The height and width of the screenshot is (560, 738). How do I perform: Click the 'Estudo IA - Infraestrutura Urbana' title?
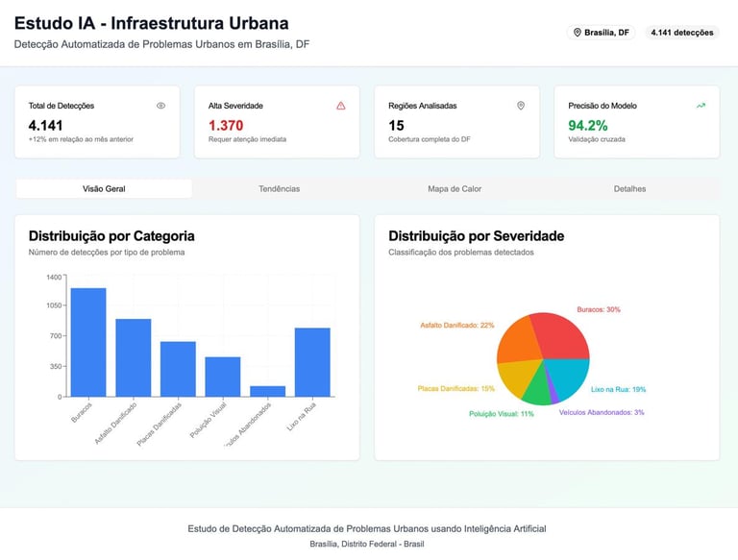coord(152,23)
